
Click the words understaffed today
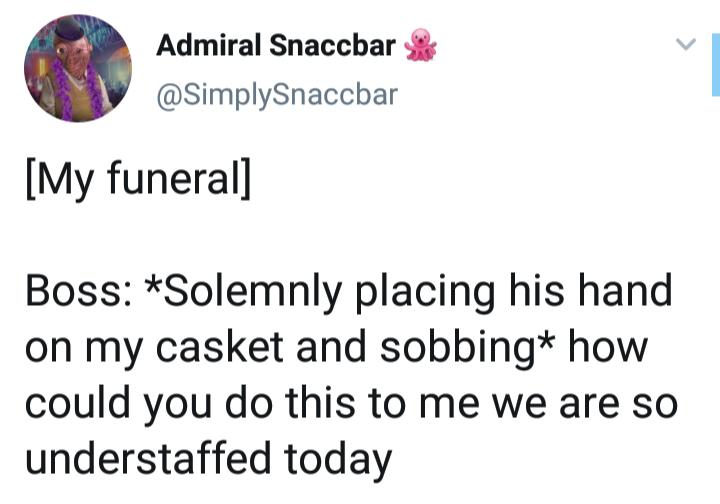pos(209,458)
